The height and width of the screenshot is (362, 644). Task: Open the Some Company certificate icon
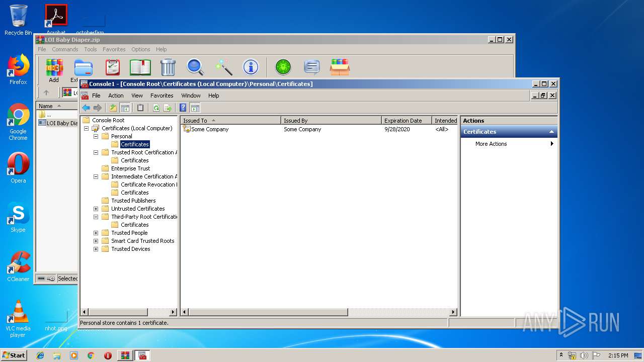(x=187, y=129)
